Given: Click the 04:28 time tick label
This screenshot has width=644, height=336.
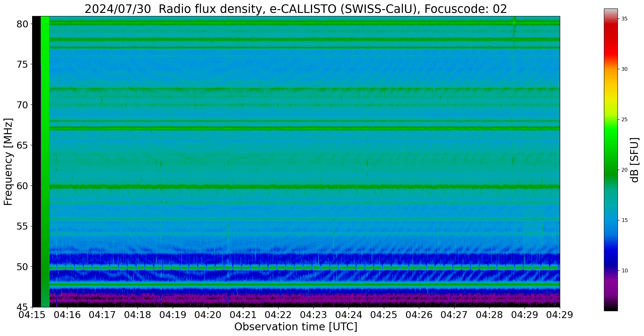Looking at the screenshot, I should pyautogui.click(x=490, y=315).
